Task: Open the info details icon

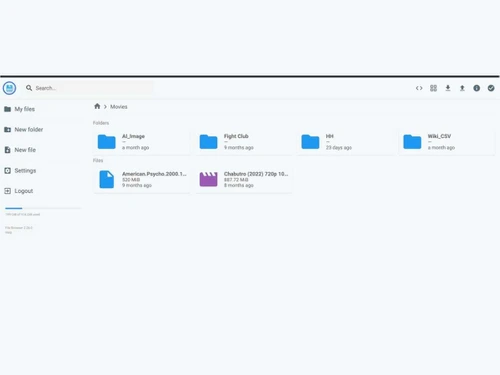Action: [x=477, y=88]
